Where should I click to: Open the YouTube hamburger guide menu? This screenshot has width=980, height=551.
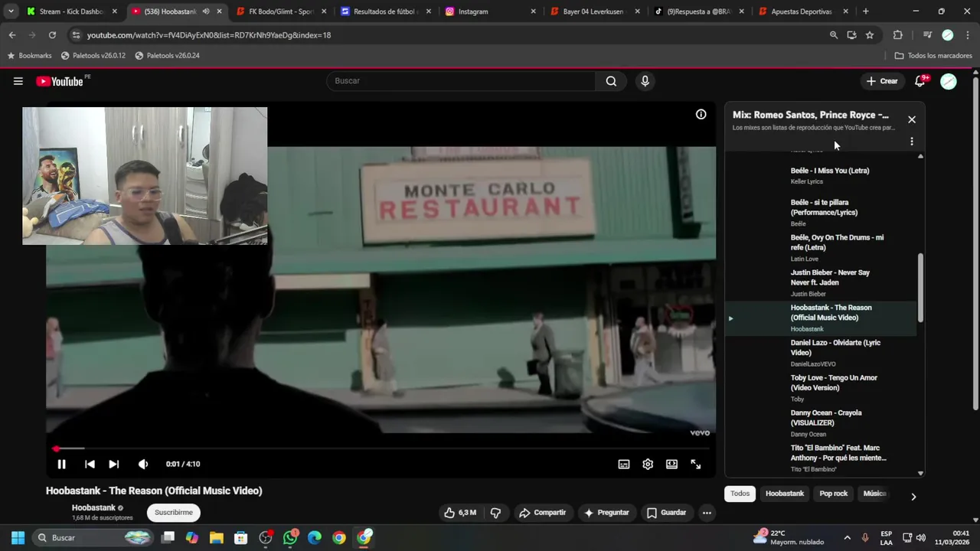tap(18, 81)
